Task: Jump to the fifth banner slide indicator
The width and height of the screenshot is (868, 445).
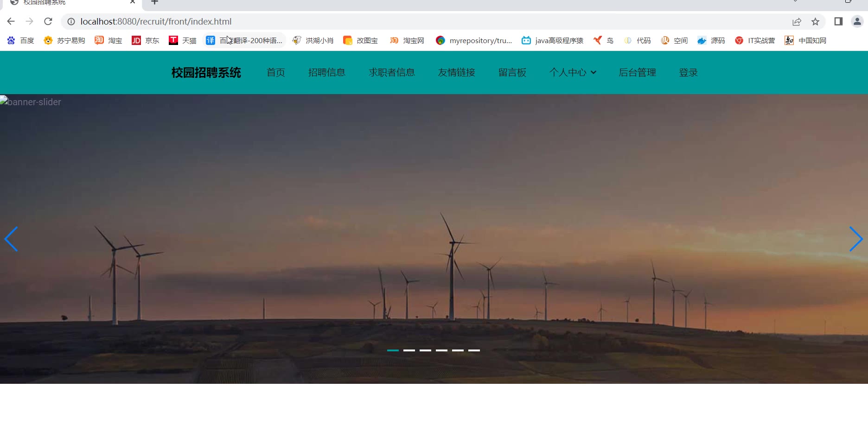Action: [x=458, y=350]
